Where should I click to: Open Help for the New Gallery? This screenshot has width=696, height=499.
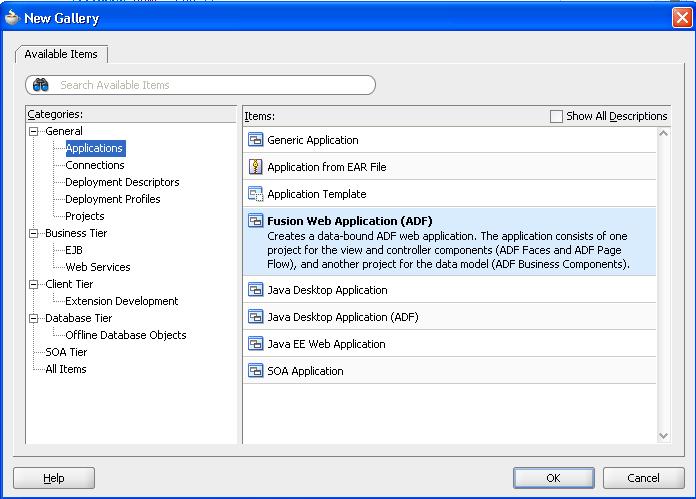54,478
